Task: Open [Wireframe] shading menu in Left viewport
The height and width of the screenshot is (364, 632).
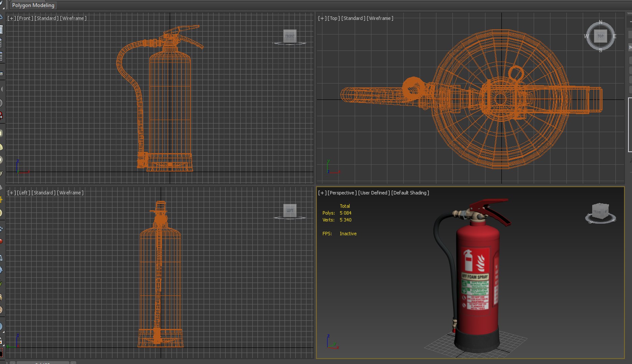Action: click(x=70, y=193)
